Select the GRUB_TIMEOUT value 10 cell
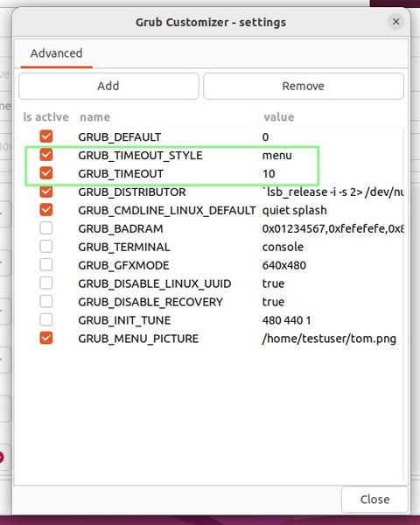Viewport: 420px width, 525px height. click(x=269, y=174)
